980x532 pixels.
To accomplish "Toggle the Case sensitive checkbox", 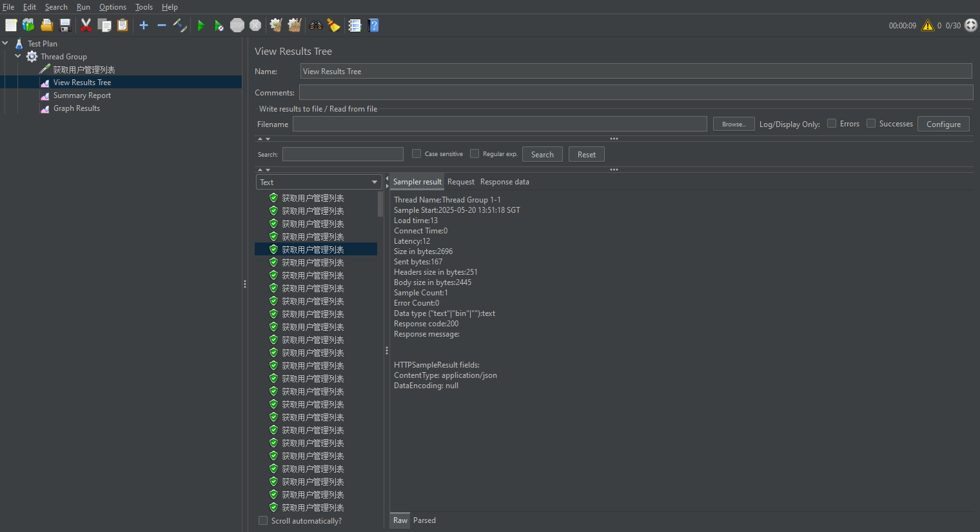I will coord(416,153).
